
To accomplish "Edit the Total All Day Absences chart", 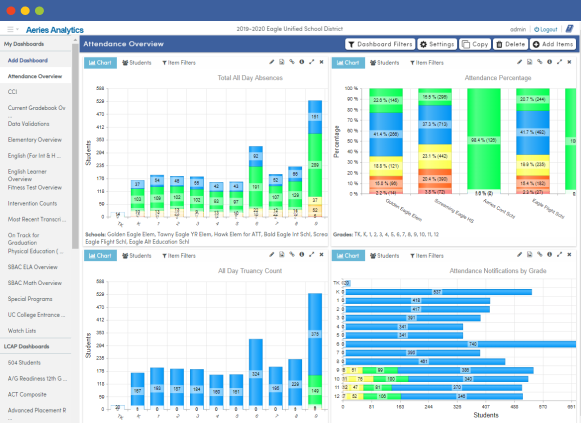I will [x=272, y=62].
